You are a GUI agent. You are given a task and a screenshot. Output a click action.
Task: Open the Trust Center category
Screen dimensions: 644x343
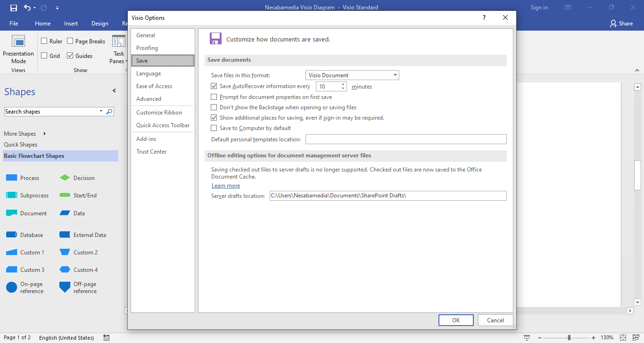point(151,152)
